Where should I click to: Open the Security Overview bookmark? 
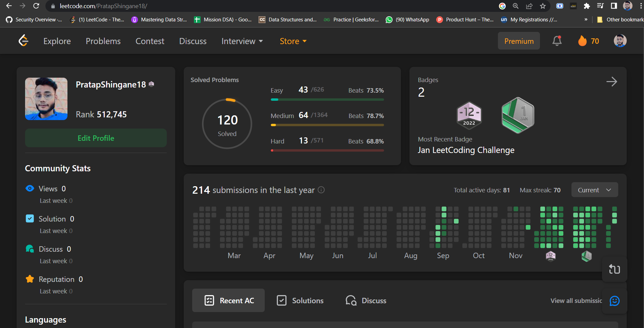point(34,19)
